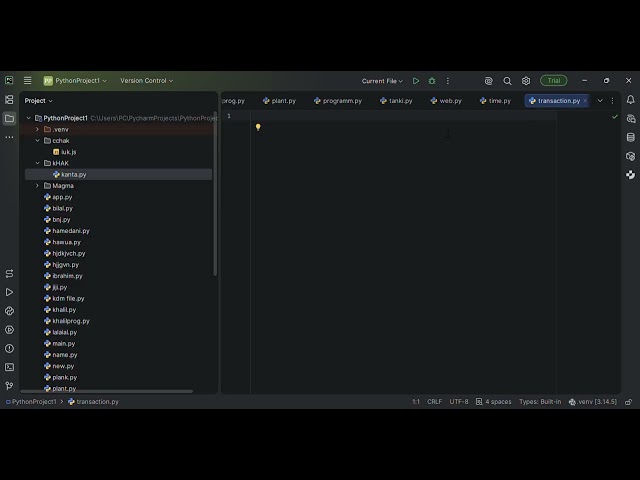Open the Problems tool window
This screenshot has height=480, width=640.
tap(9, 349)
